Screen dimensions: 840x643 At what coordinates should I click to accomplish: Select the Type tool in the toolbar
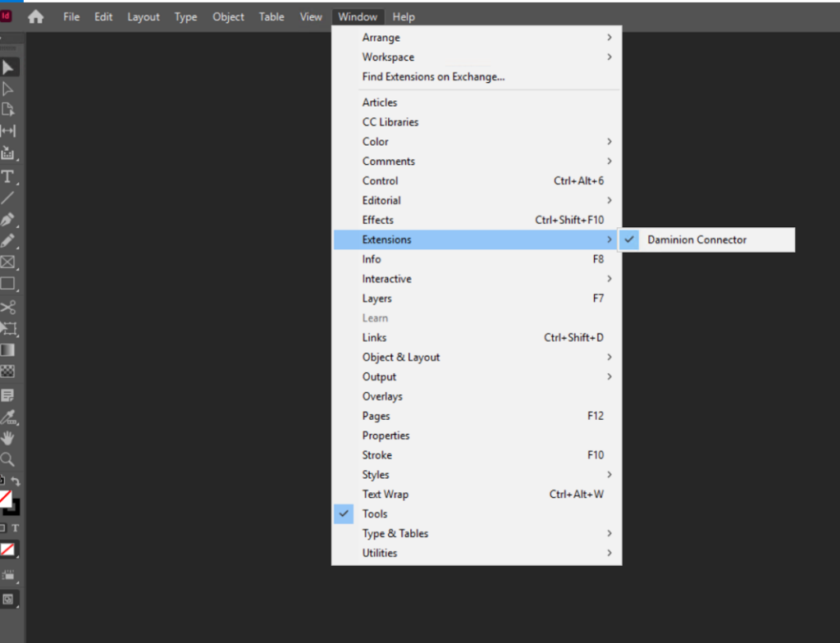[7, 176]
